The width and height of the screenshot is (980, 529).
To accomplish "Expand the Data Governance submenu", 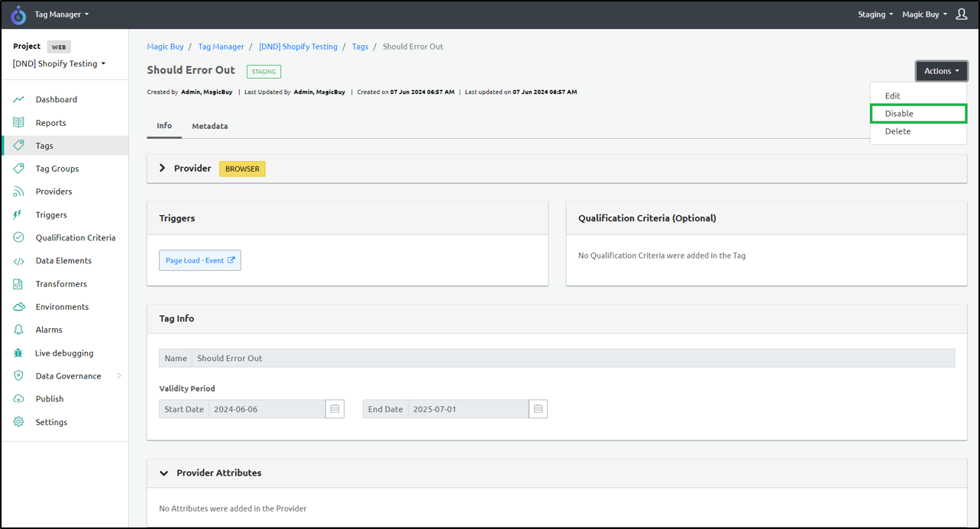I will pos(118,376).
